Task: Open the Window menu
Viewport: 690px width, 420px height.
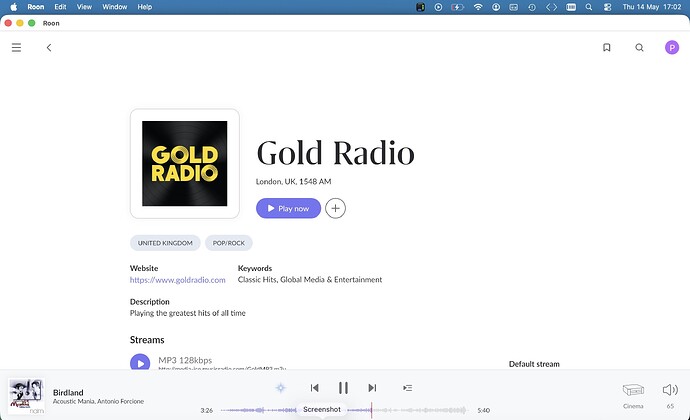Action: (x=114, y=7)
